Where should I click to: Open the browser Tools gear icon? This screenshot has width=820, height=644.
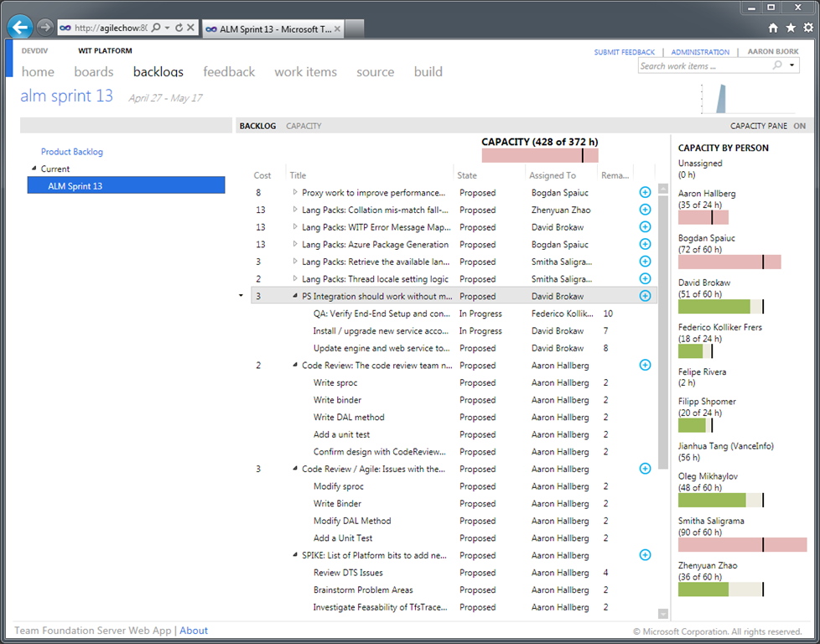[808, 28]
